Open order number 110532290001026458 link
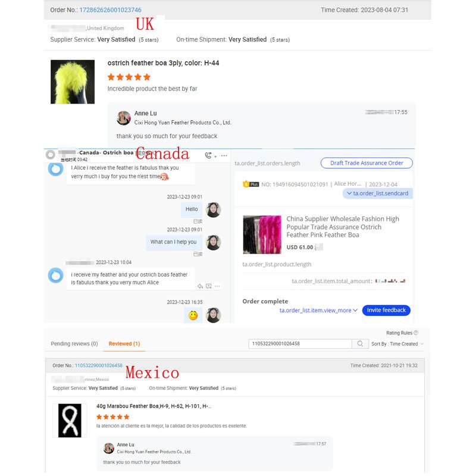This screenshot has width=476, height=476. click(x=99, y=365)
